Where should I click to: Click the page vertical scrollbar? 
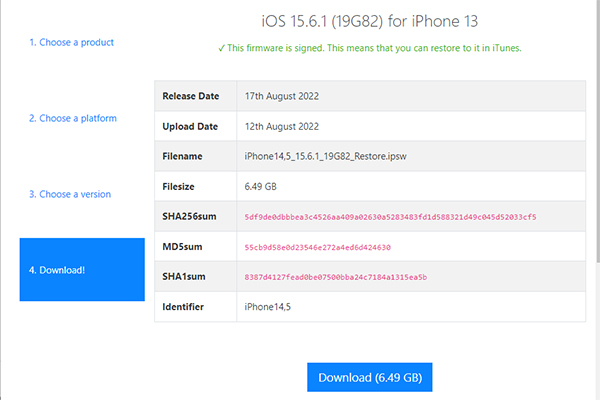point(598,131)
